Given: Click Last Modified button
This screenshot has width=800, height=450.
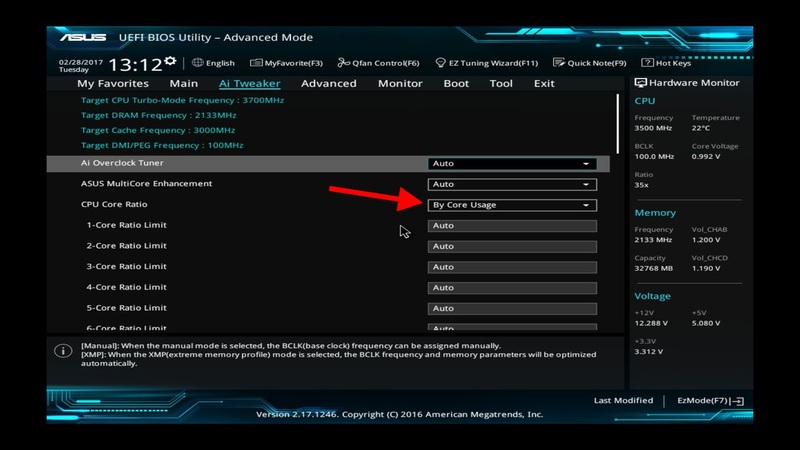Looking at the screenshot, I should coord(623,401).
